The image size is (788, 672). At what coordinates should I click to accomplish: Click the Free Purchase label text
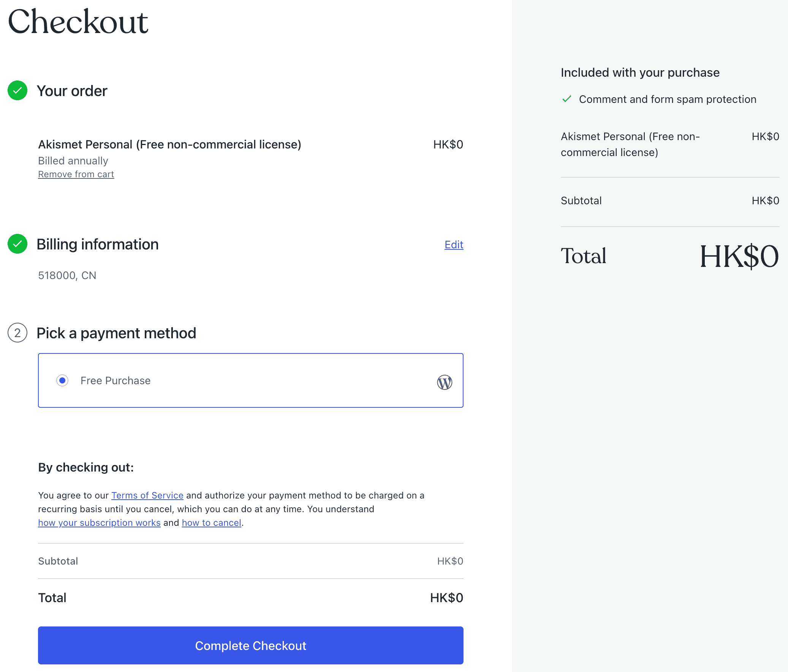116,380
